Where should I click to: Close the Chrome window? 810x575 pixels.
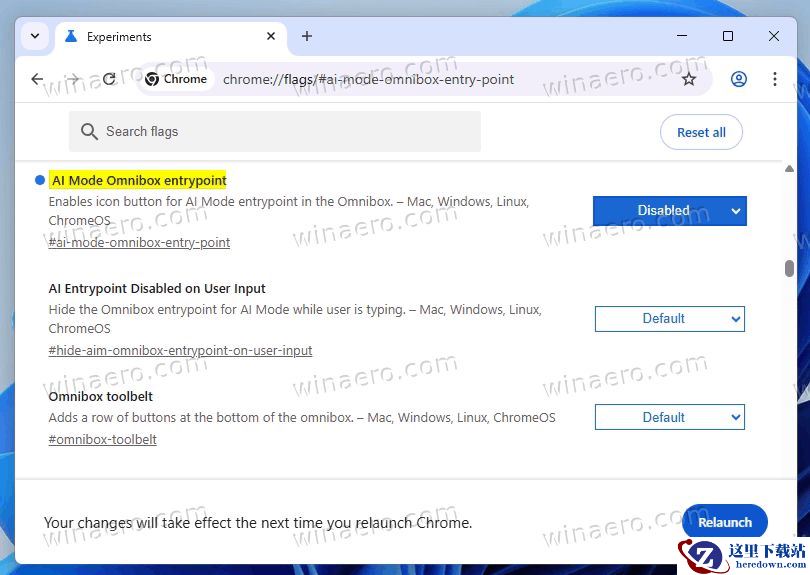click(774, 36)
